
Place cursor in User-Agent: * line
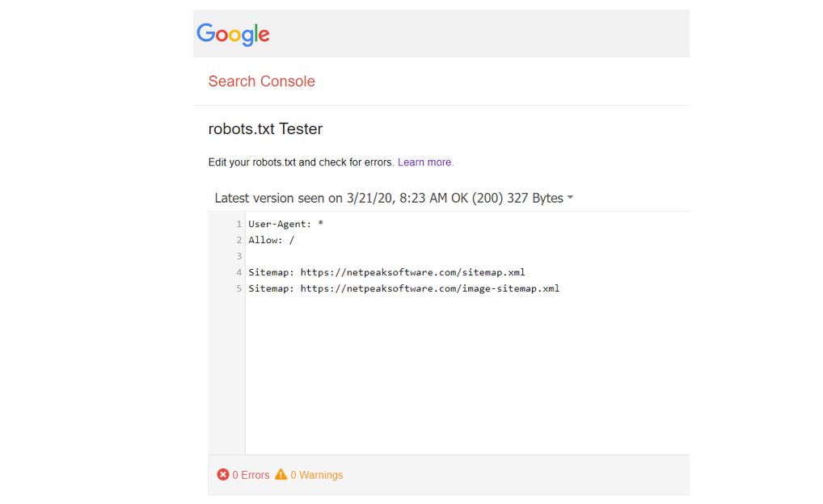[285, 224]
